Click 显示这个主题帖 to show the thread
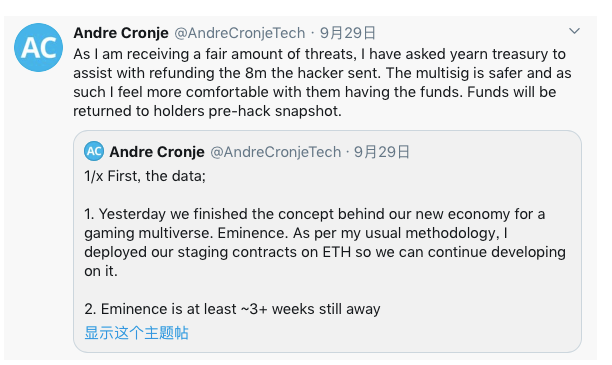 pos(136,333)
